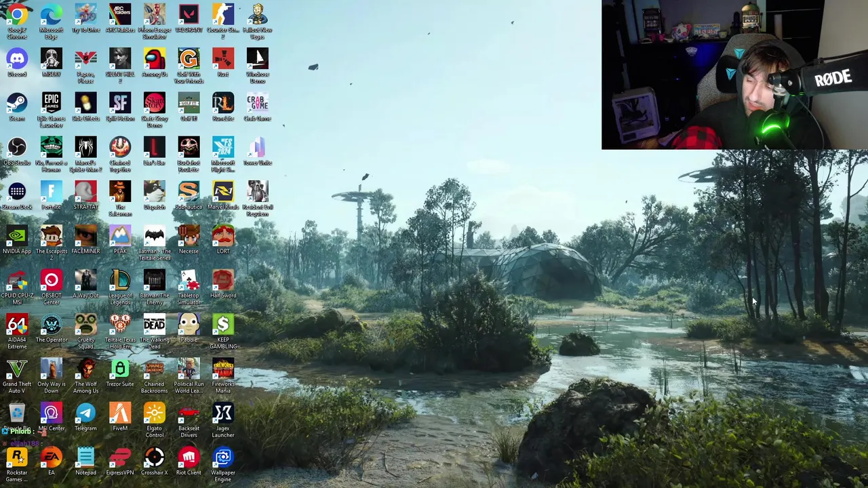
Task: Open the Counter-Strike 2 icon
Action: point(223,20)
